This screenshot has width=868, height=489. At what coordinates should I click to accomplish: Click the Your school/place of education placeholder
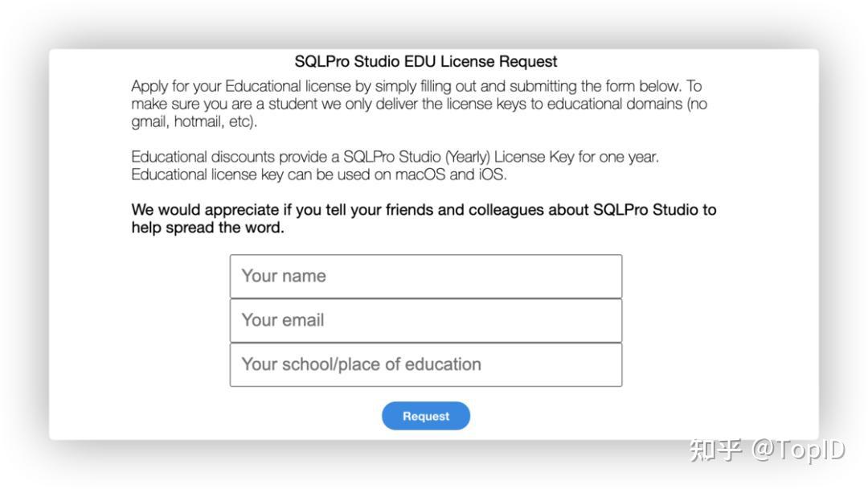[x=360, y=364]
